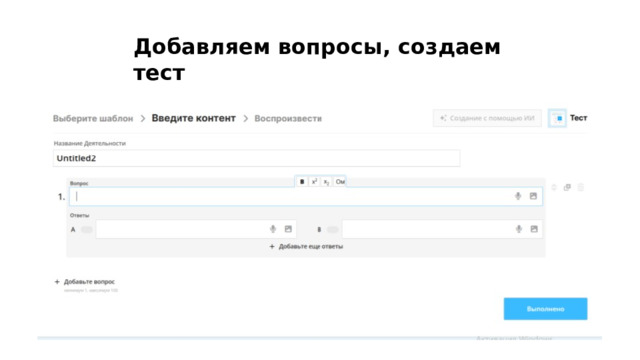640x360 pixels.
Task: Click the Создание с помощью ИИ button
Action: pyautogui.click(x=487, y=118)
